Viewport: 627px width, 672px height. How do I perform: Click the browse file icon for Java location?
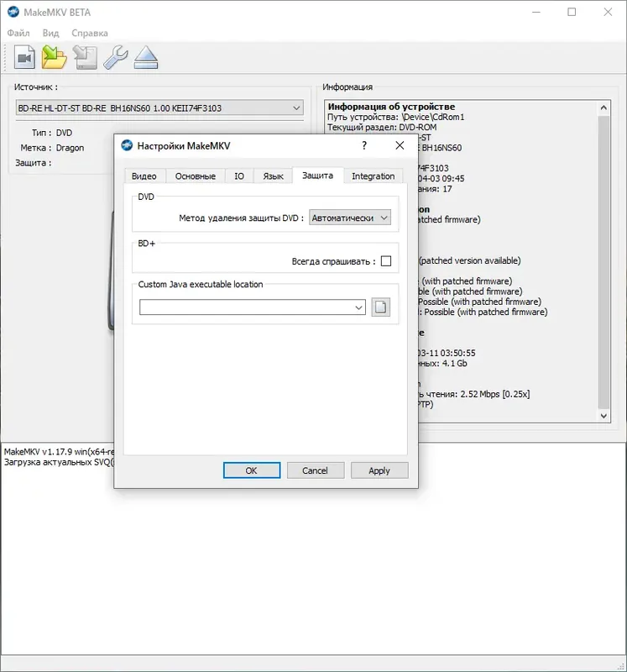pos(380,307)
